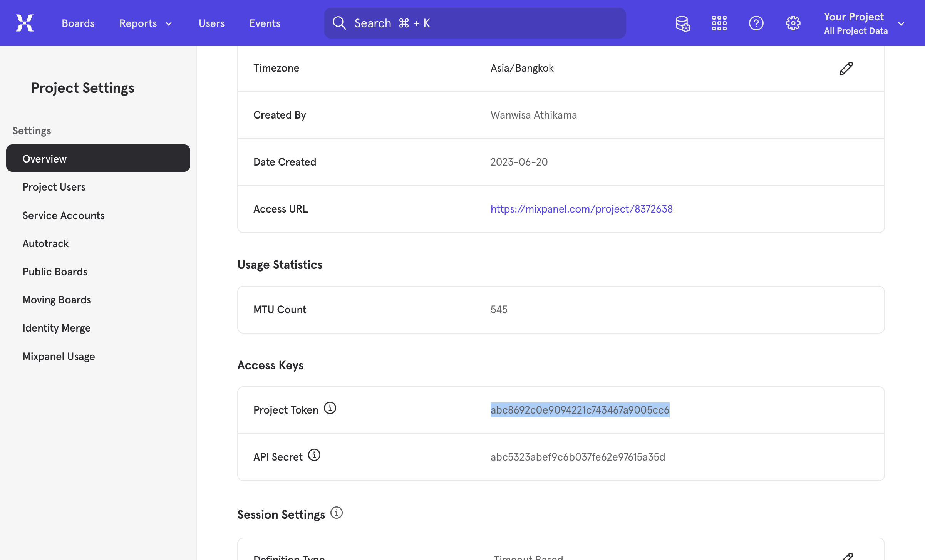Viewport: 925px width, 560px height.
Task: Follow the Access URL project link
Action: 581,208
